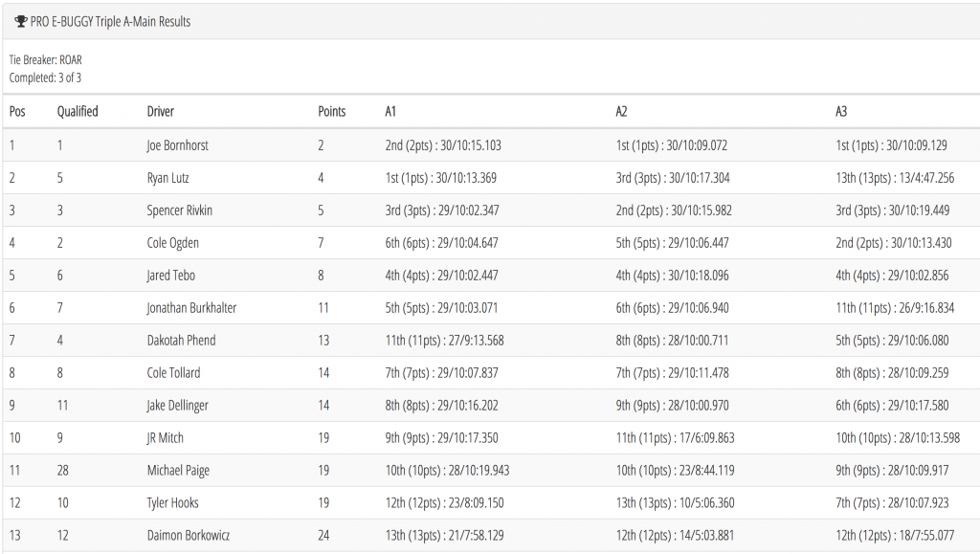The image size is (980, 554).
Task: Click the Points column header
Action: [x=332, y=111]
